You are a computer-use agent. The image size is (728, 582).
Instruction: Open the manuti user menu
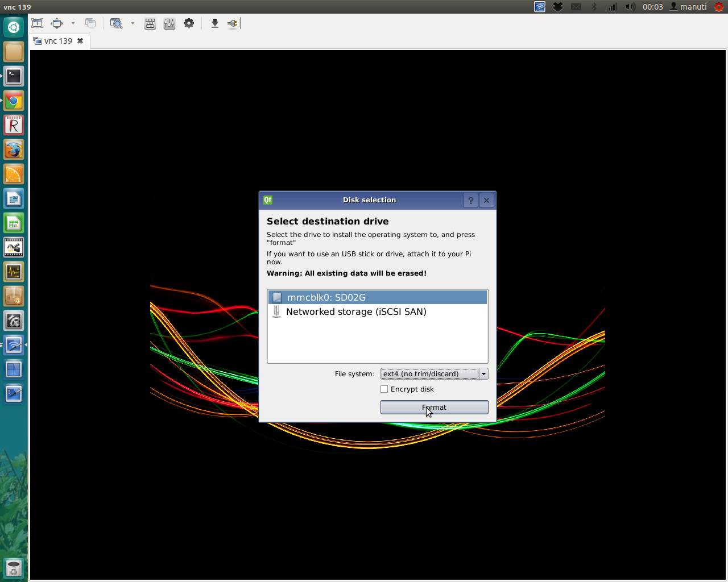pos(688,7)
